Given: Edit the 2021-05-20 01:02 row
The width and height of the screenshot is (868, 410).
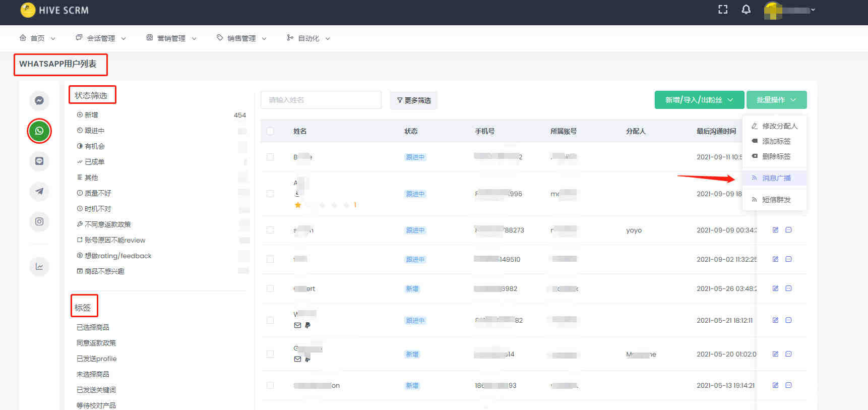Looking at the screenshot, I should (775, 354).
